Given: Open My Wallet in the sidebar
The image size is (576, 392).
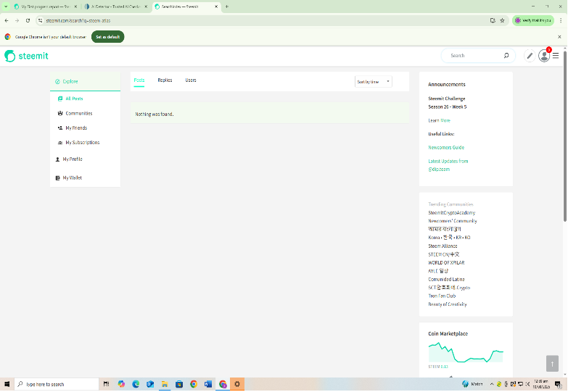Looking at the screenshot, I should 72,178.
